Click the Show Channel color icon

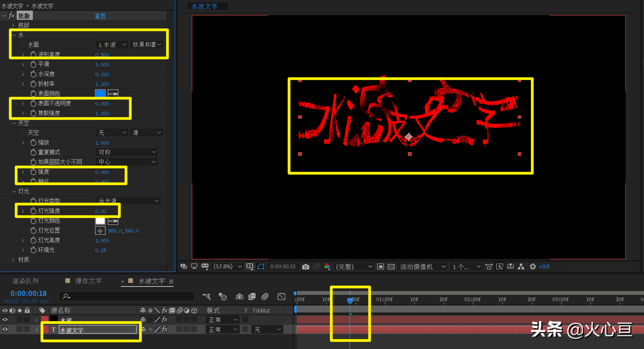click(327, 267)
